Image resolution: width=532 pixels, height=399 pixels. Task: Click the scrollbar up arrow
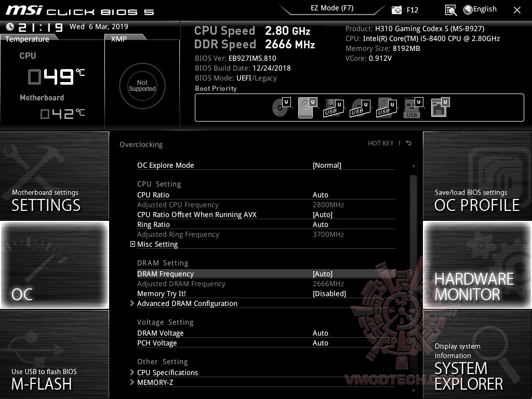coord(413,166)
